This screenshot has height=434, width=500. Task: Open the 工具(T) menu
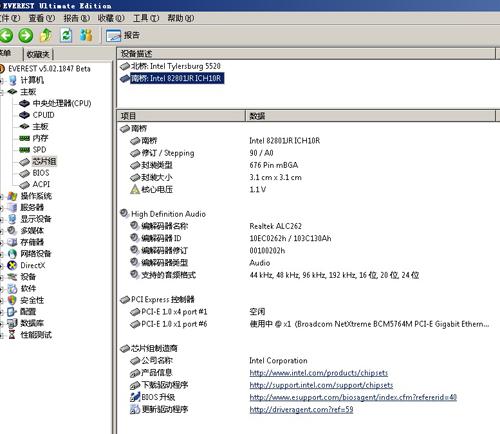point(146,18)
